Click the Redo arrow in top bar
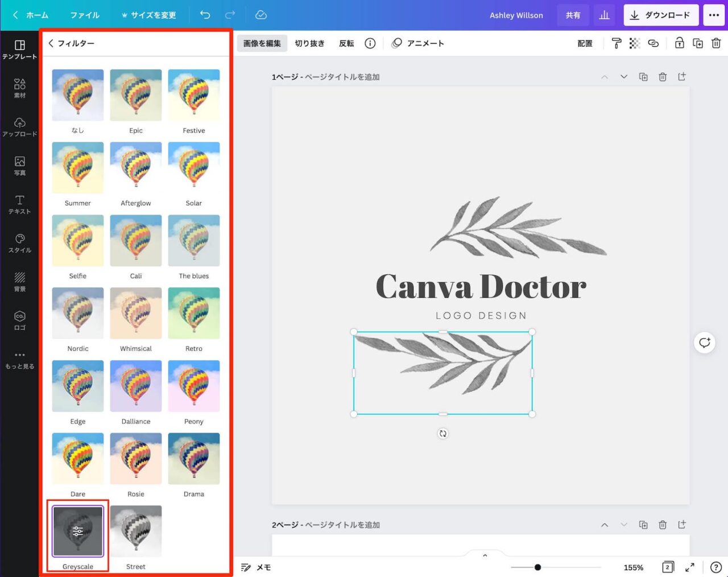Screen dimensions: 728x577 (230, 15)
